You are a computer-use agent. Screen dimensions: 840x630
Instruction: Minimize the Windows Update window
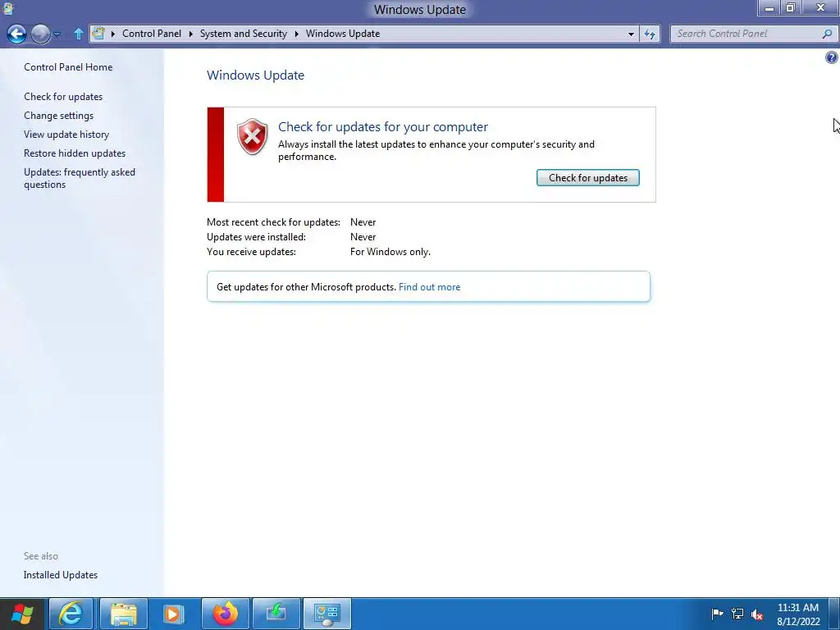pyautogui.click(x=769, y=7)
